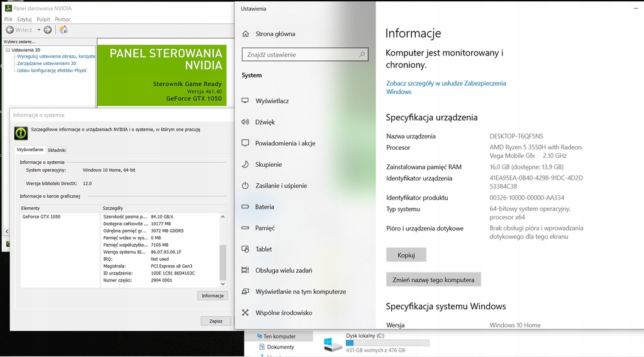Click the Informacje button in system dialog

tap(213, 296)
